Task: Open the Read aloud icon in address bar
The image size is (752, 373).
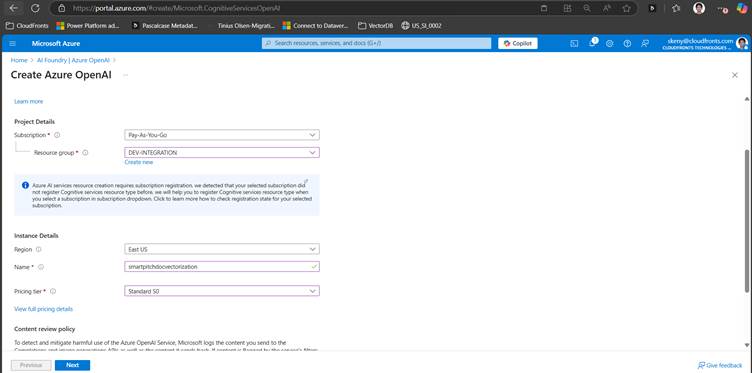Action: click(607, 8)
